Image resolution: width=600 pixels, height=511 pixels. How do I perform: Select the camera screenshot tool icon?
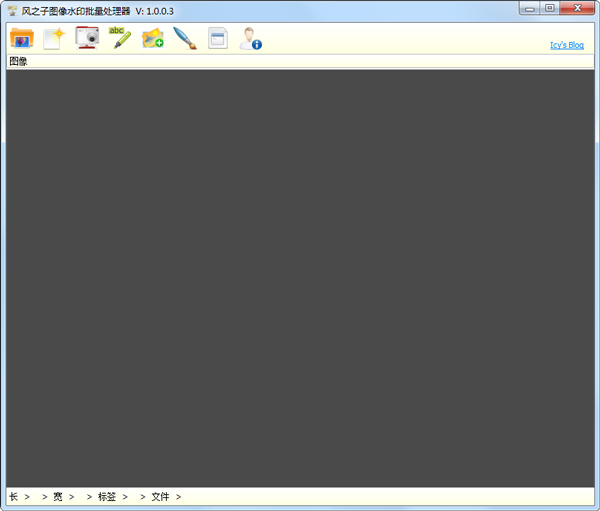click(87, 38)
